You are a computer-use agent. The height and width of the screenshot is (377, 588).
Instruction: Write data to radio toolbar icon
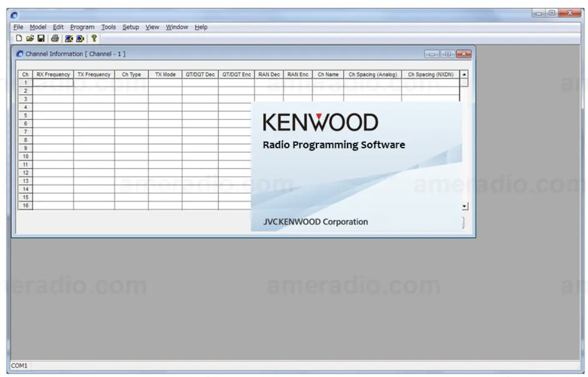pyautogui.click(x=80, y=38)
